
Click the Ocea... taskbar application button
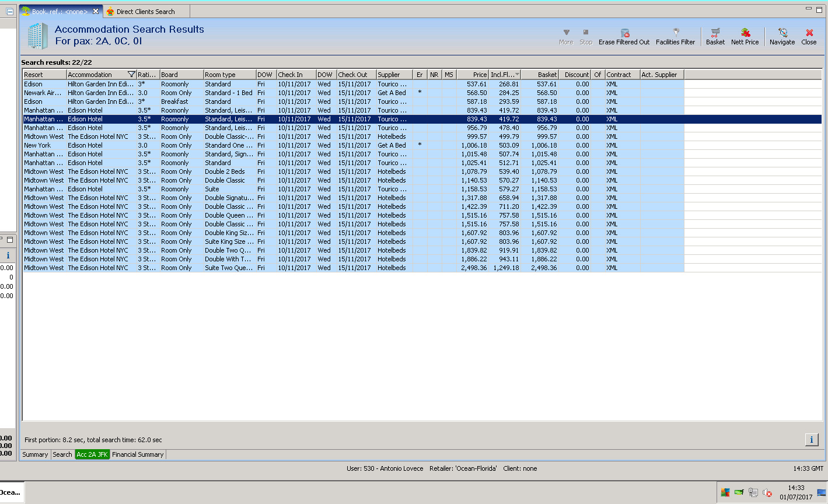(x=11, y=492)
